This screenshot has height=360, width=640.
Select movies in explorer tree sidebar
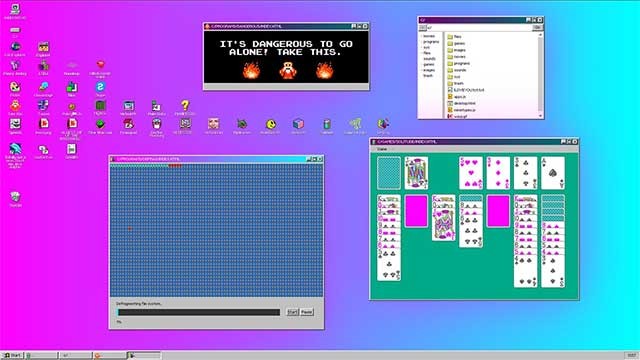429,36
